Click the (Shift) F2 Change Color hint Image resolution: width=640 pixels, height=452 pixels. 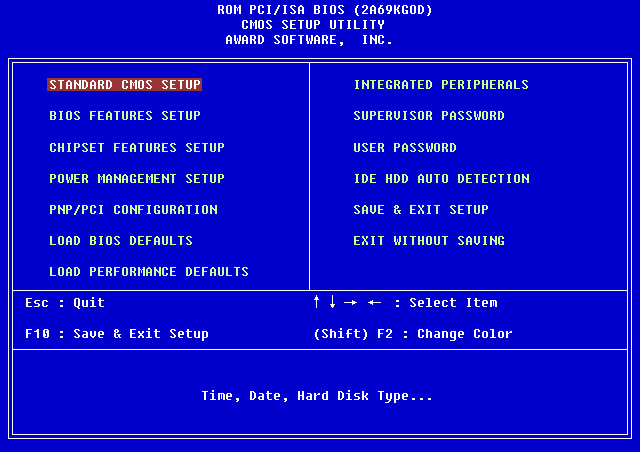point(413,334)
